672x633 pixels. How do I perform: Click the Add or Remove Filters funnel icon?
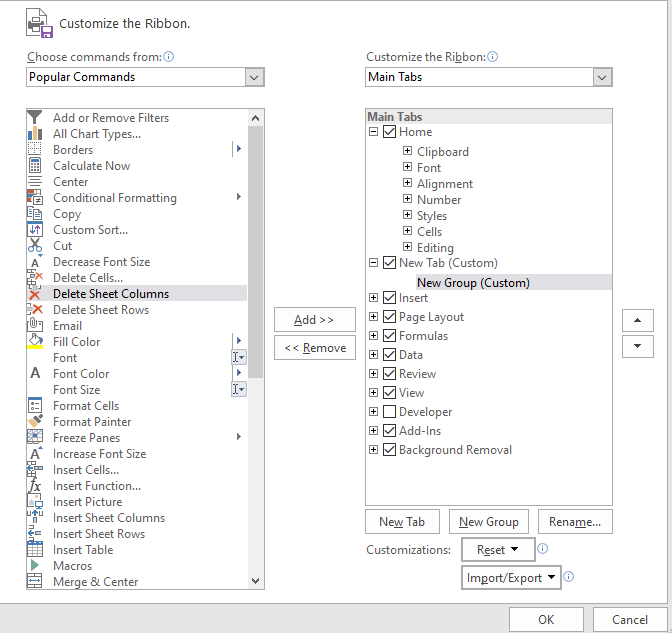pyautogui.click(x=35, y=117)
